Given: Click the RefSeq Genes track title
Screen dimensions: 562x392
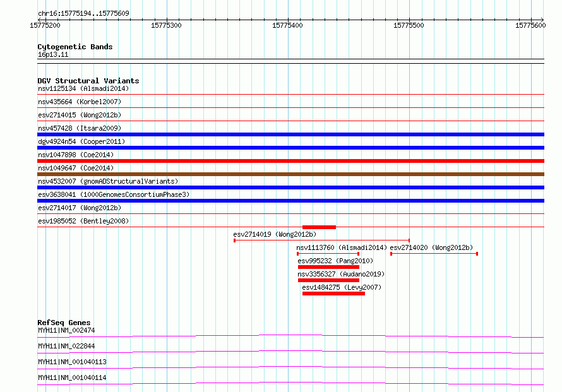Looking at the screenshot, I should pos(64,323).
